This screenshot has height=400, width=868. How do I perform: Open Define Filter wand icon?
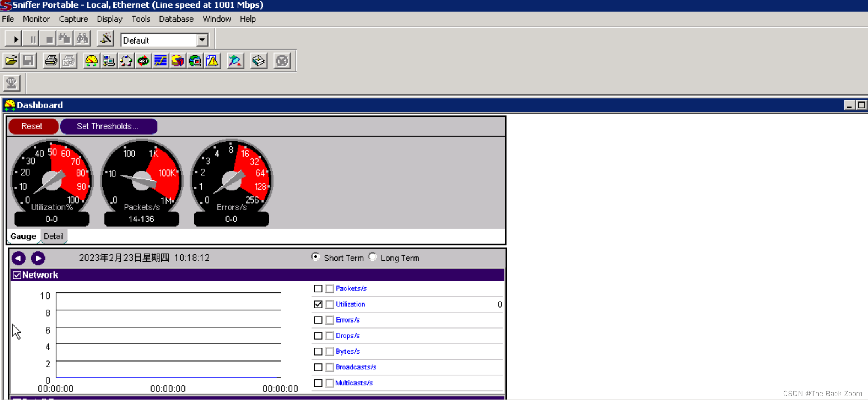pos(106,39)
